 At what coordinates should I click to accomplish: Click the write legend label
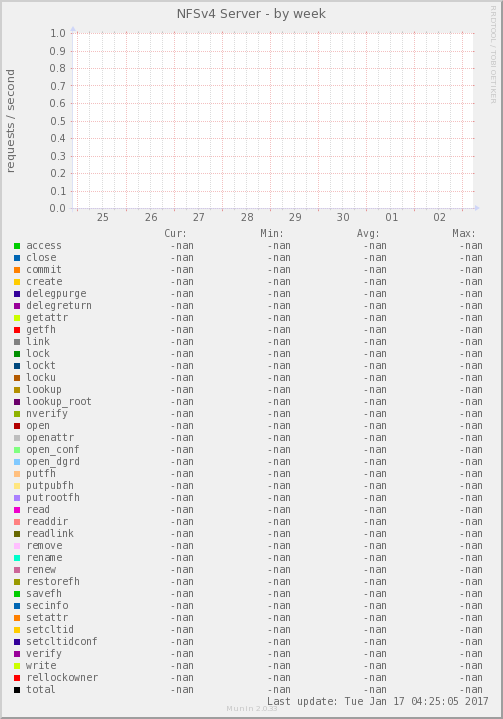41,665
